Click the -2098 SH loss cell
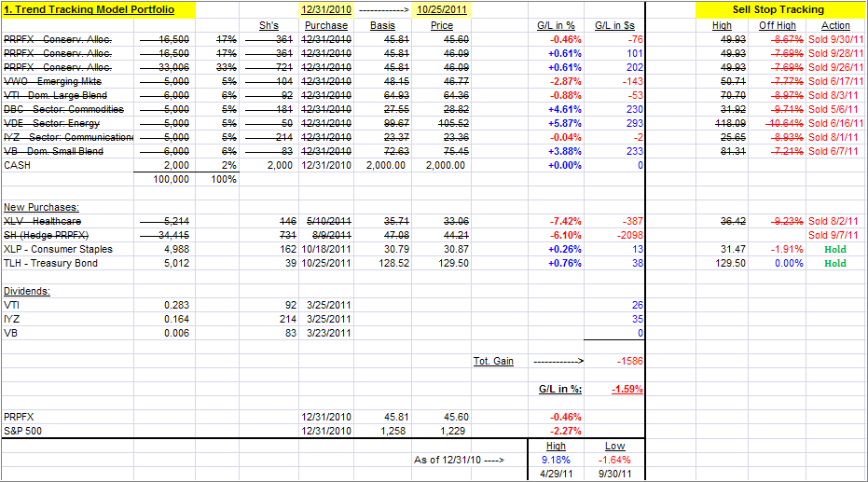Image resolution: width=868 pixels, height=482 pixels. 630,235
